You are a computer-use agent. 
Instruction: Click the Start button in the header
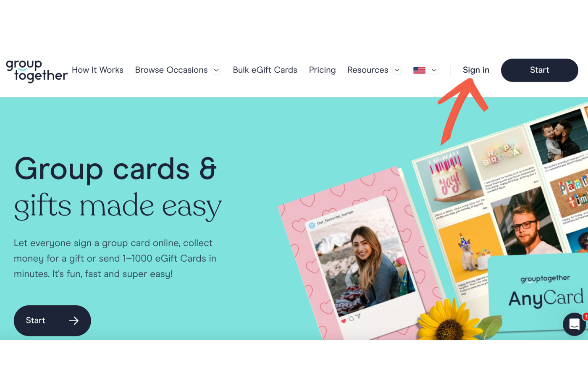coord(539,70)
